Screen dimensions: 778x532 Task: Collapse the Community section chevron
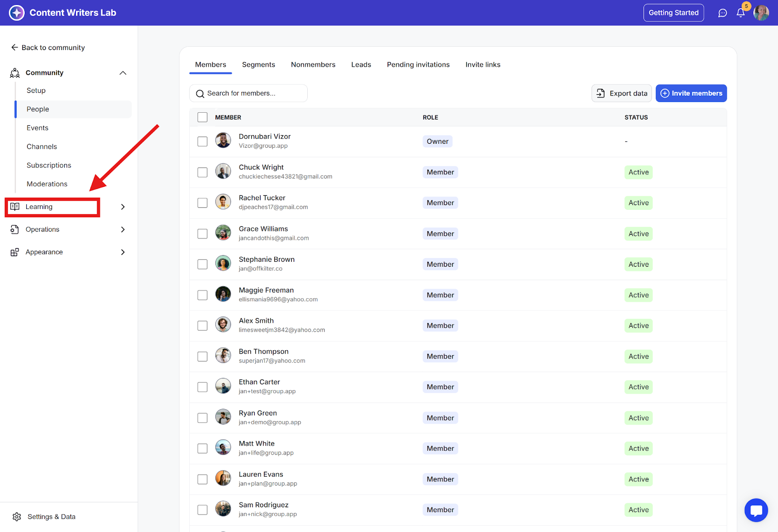click(x=123, y=73)
